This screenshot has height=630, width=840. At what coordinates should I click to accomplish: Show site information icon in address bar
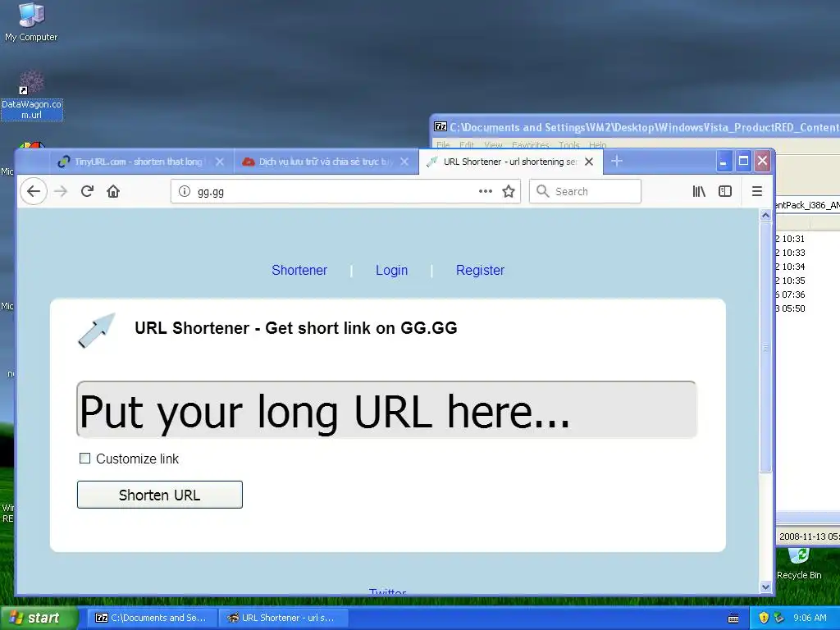[185, 191]
